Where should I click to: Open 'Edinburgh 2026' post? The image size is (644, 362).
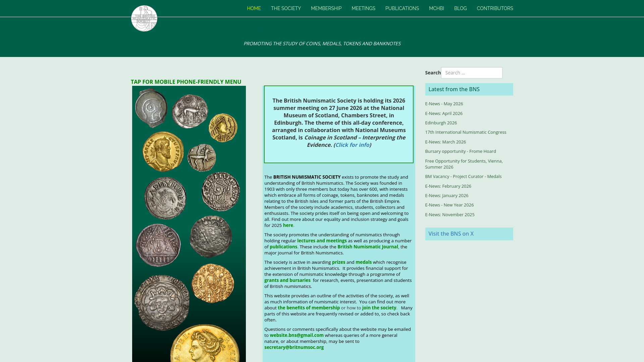441,123
